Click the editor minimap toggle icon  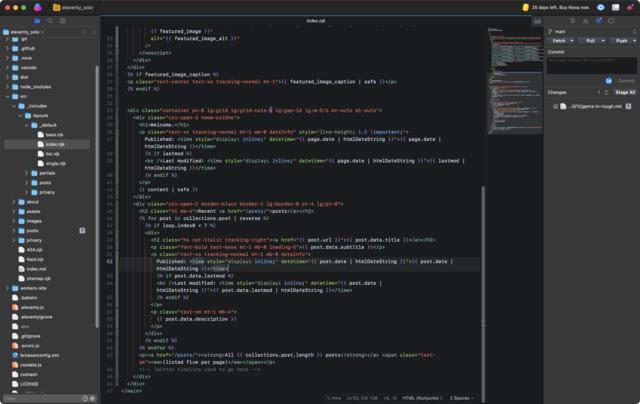tap(538, 21)
